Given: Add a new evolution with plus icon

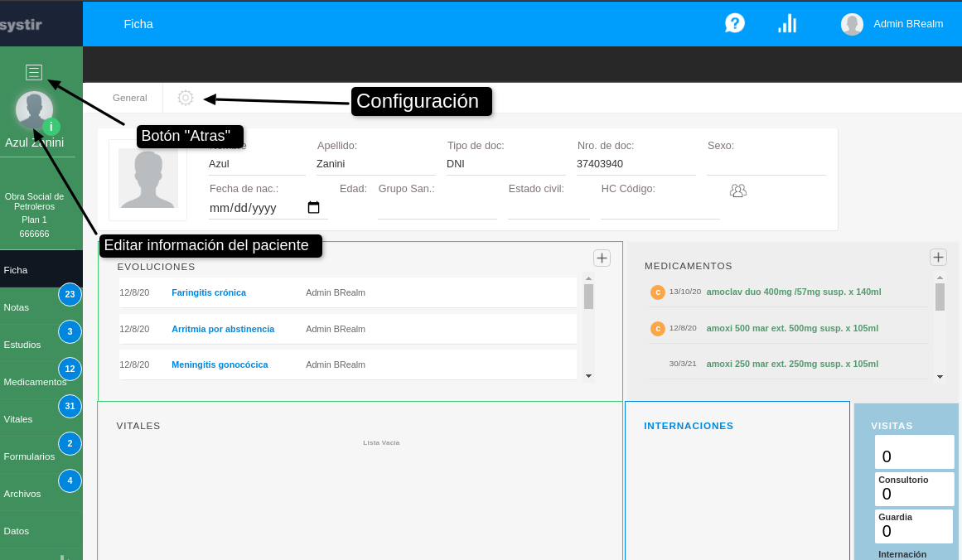Looking at the screenshot, I should point(602,258).
